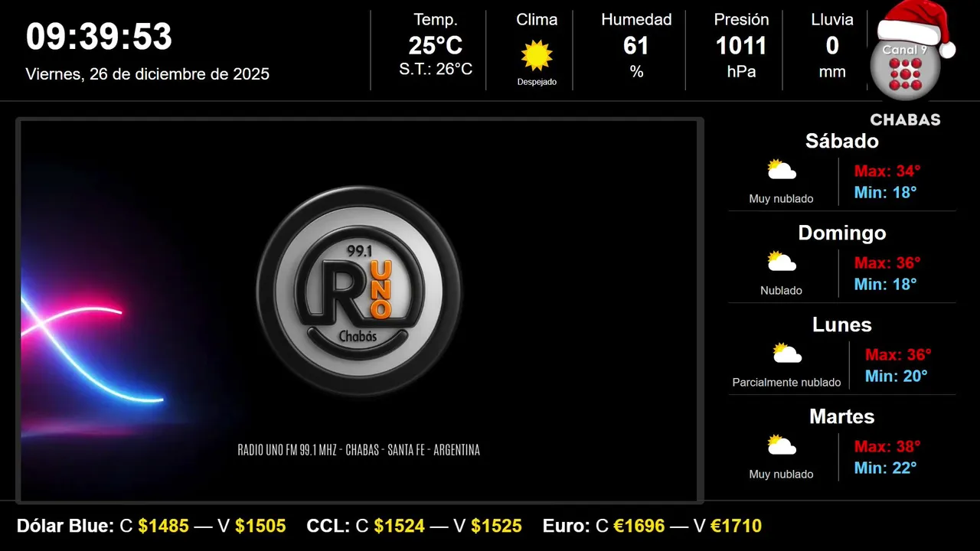Click Domingo's Nublado description
The height and width of the screenshot is (551, 980).
click(x=782, y=291)
